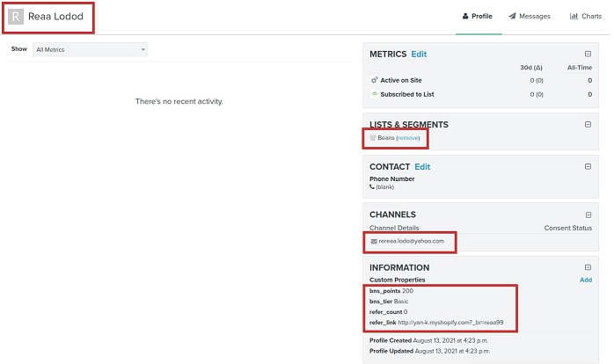614x364 pixels.
Task: Click the bns_tier Basic value
Action: (x=401, y=302)
